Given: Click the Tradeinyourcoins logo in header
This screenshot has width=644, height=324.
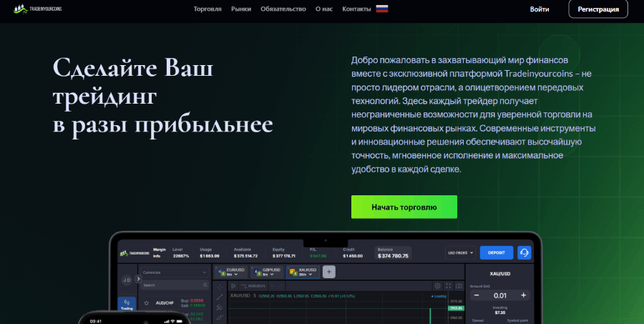Looking at the screenshot, I should pos(37,9).
